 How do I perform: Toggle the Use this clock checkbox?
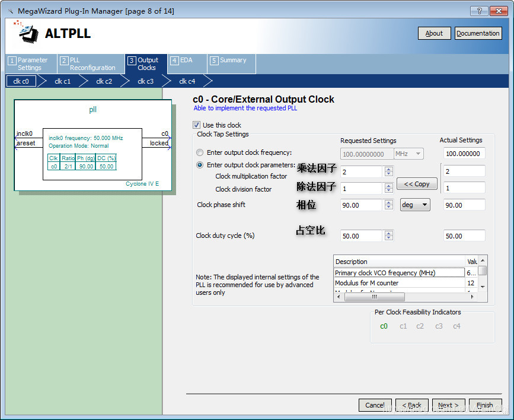pos(196,125)
